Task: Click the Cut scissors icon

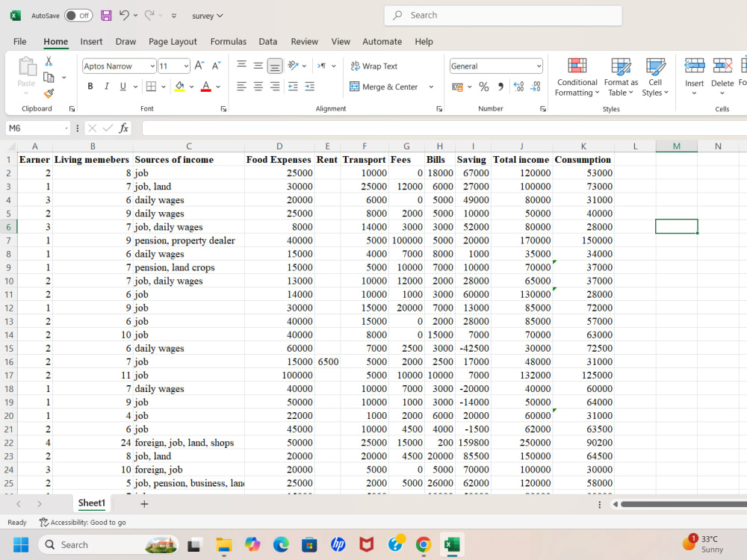Action: coord(49,61)
